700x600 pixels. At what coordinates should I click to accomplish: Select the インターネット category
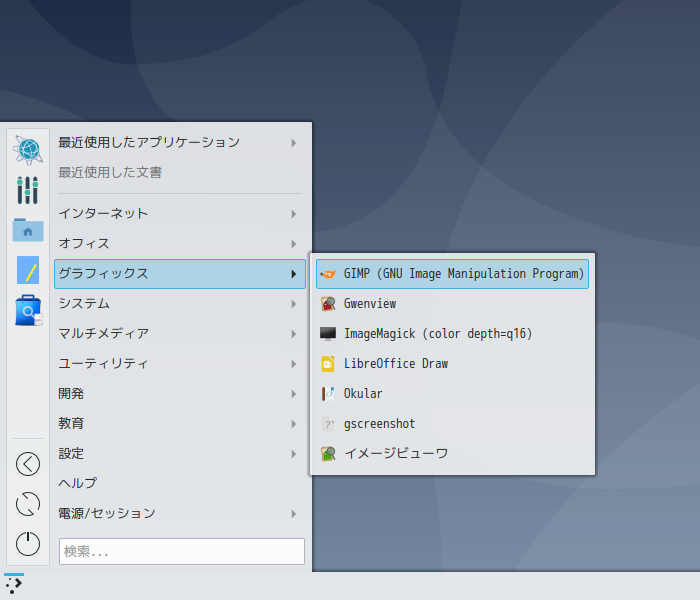[x=180, y=214]
